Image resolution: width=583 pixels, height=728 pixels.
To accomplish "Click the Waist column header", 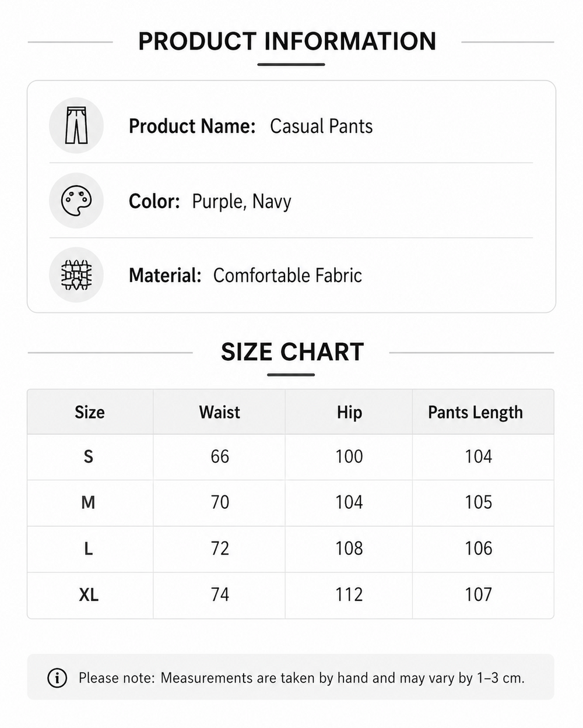I will tap(219, 412).
